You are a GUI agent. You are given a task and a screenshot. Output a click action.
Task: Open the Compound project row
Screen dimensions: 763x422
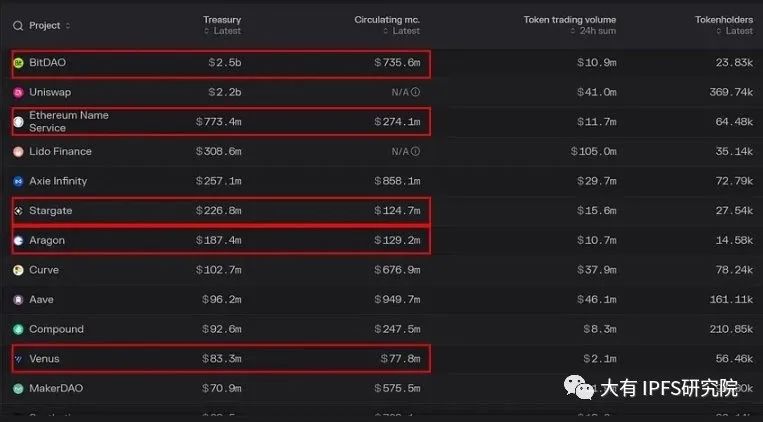click(382, 329)
